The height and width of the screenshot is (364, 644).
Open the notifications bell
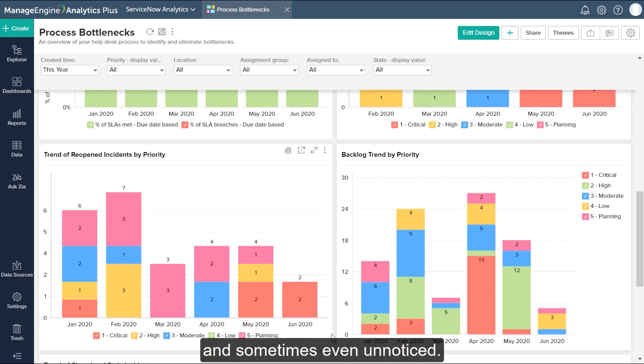[585, 10]
